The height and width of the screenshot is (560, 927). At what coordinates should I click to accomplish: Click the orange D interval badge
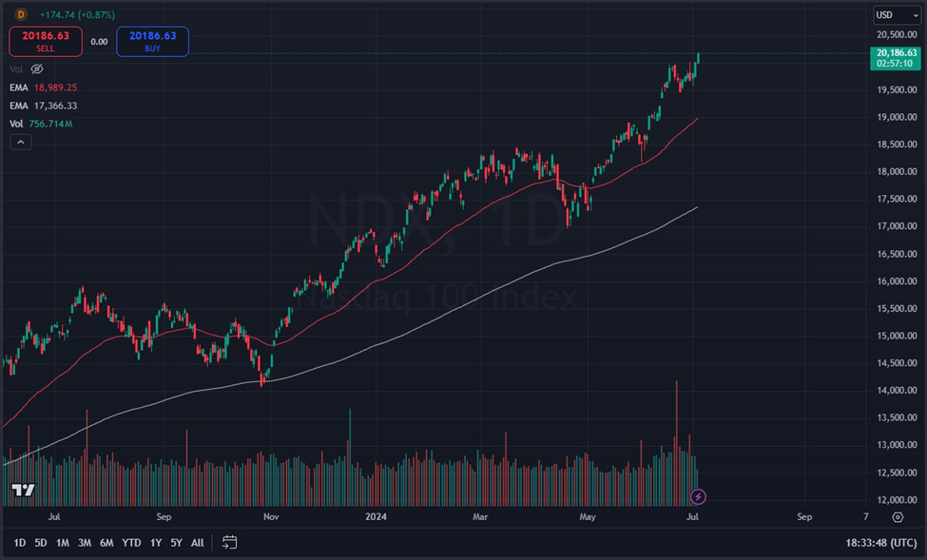pyautogui.click(x=21, y=14)
